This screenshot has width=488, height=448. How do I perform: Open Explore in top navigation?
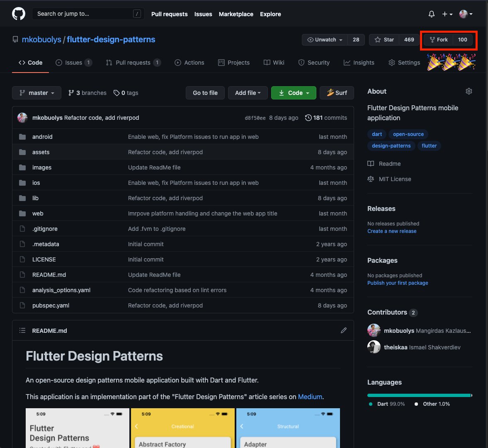coord(270,14)
